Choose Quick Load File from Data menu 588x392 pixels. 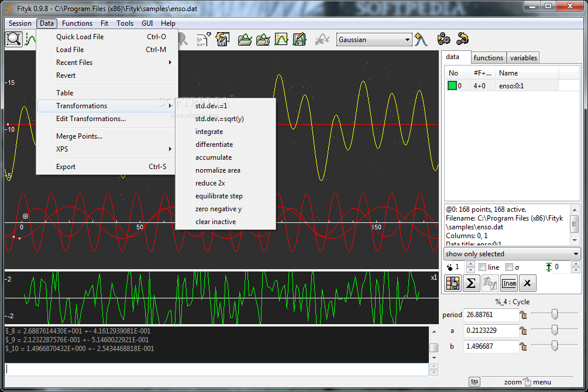pos(107,37)
